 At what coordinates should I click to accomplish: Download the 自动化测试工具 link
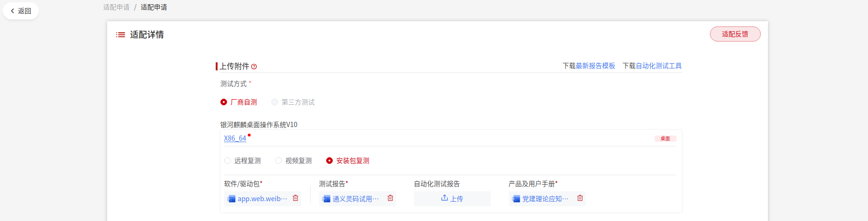pos(658,66)
